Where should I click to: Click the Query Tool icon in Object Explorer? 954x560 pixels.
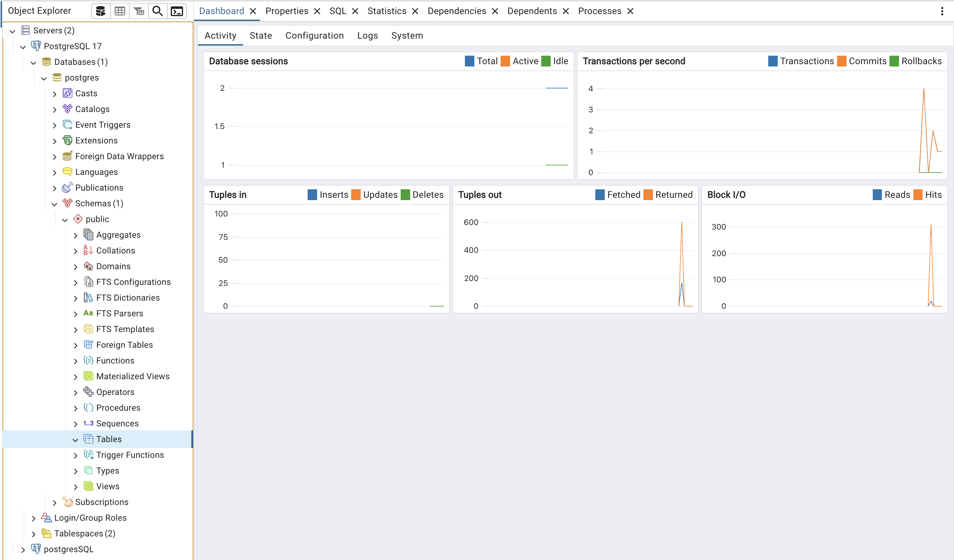click(101, 11)
